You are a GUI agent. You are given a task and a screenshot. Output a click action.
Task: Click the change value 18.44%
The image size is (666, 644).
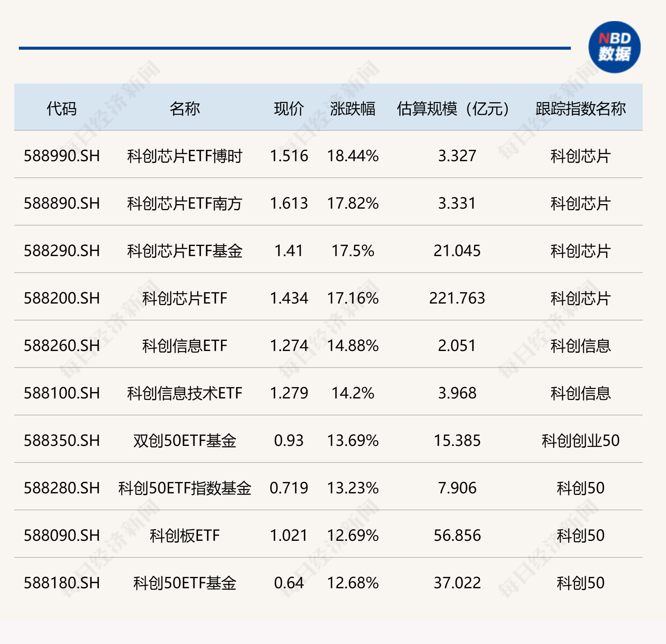point(353,156)
